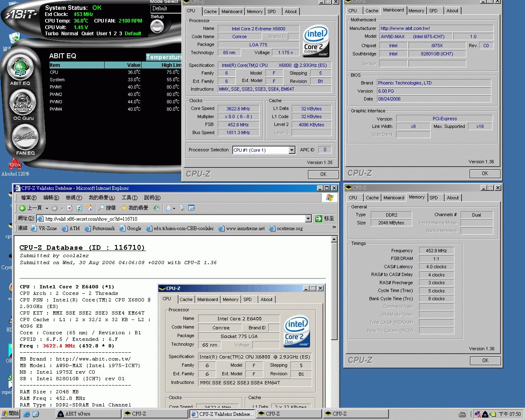Click the Item column header in ABIT EQ
The height and width of the screenshot is (420, 525).
click(77, 65)
